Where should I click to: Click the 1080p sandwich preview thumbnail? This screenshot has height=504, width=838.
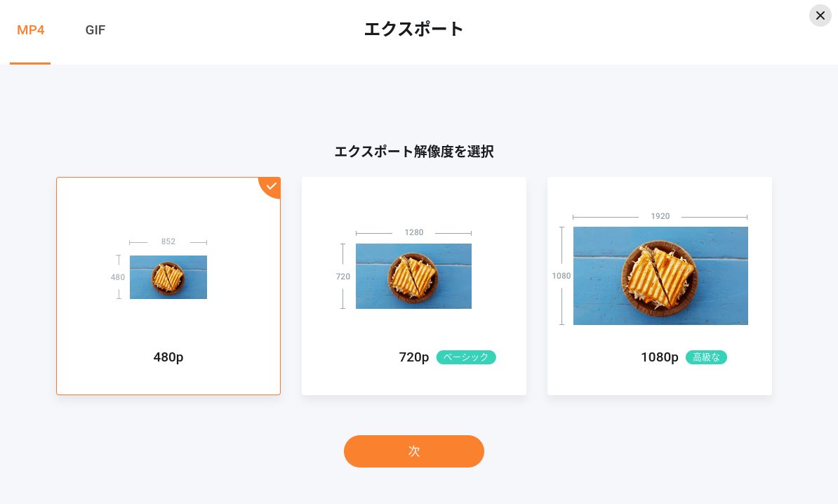tap(660, 276)
